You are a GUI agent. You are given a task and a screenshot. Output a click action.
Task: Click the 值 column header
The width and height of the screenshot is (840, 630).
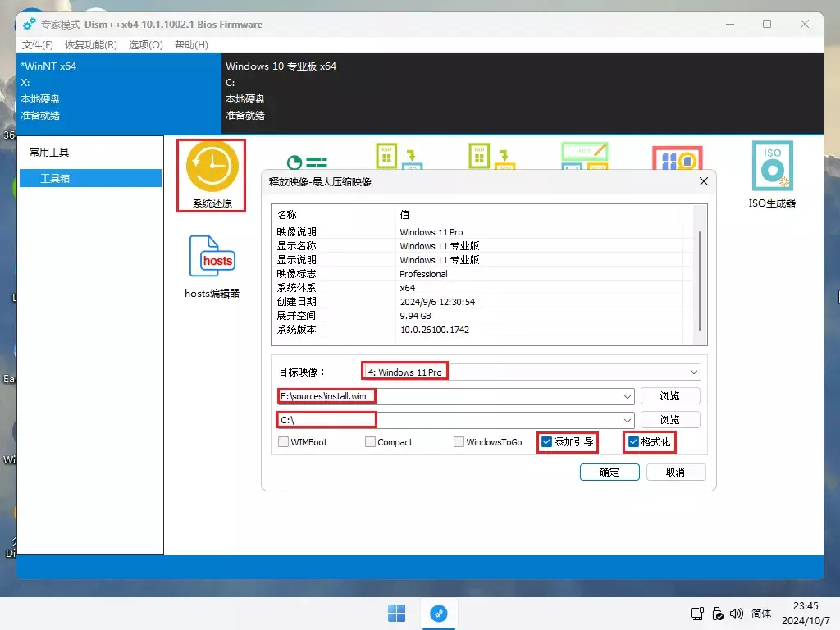[538, 214]
